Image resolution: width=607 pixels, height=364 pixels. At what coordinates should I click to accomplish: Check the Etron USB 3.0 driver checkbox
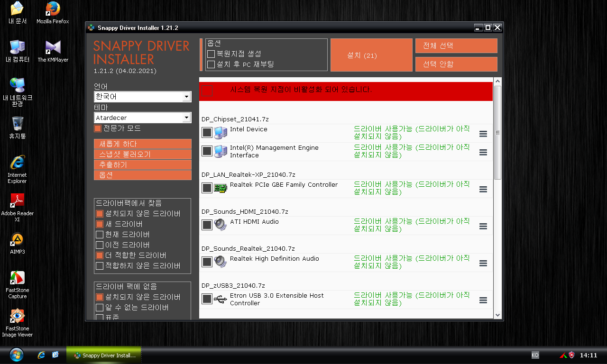point(207,299)
